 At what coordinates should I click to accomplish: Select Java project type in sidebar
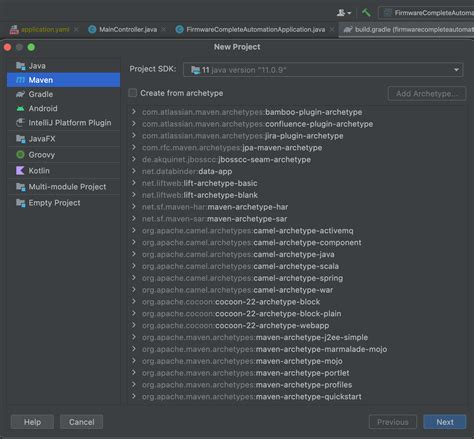click(63, 66)
